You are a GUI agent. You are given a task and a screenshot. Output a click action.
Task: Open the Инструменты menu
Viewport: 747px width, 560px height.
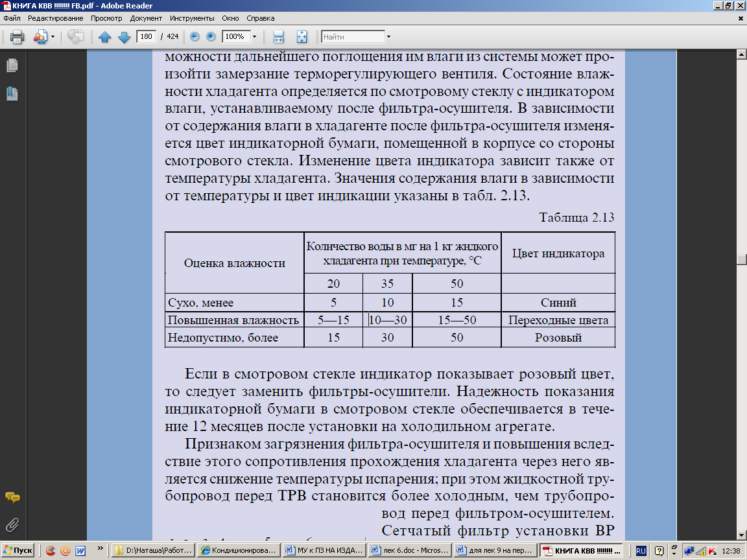click(x=192, y=18)
